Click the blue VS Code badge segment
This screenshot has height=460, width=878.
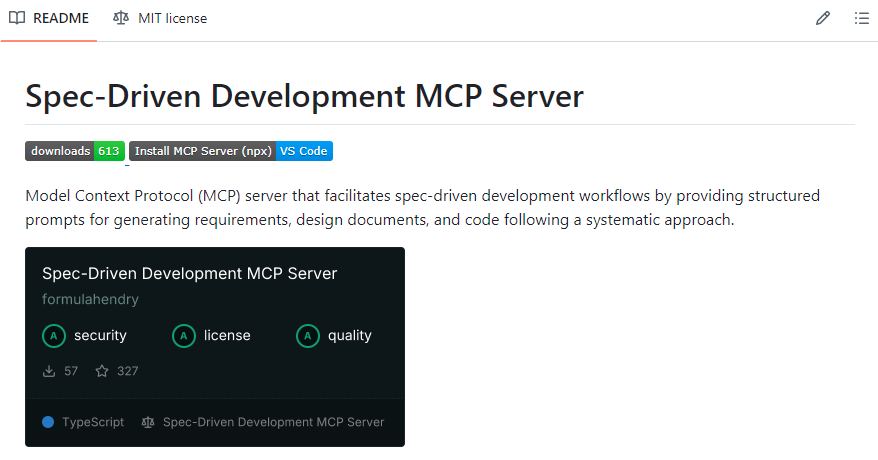pyautogui.click(x=304, y=151)
